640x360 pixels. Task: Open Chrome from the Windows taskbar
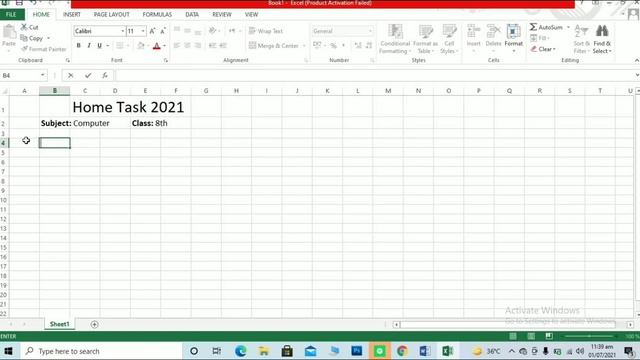click(x=402, y=351)
